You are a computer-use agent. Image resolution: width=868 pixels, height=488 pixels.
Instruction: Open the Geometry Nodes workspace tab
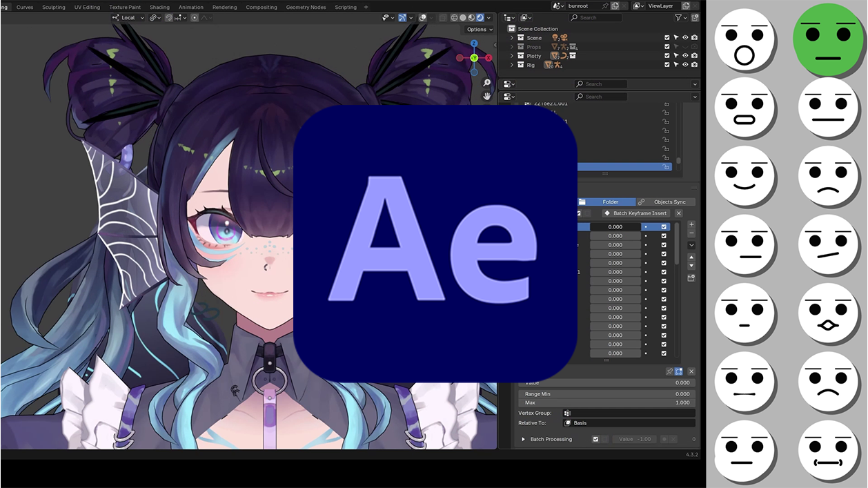pyautogui.click(x=306, y=7)
